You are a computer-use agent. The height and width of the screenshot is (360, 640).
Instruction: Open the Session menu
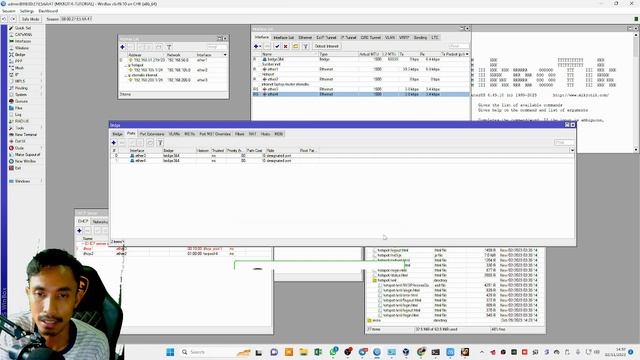[x=9, y=11]
